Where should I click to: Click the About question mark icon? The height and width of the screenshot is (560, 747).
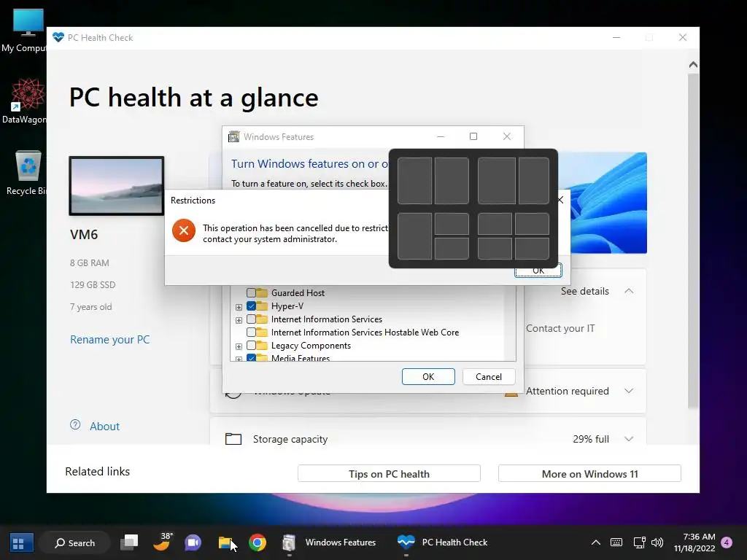(x=75, y=425)
